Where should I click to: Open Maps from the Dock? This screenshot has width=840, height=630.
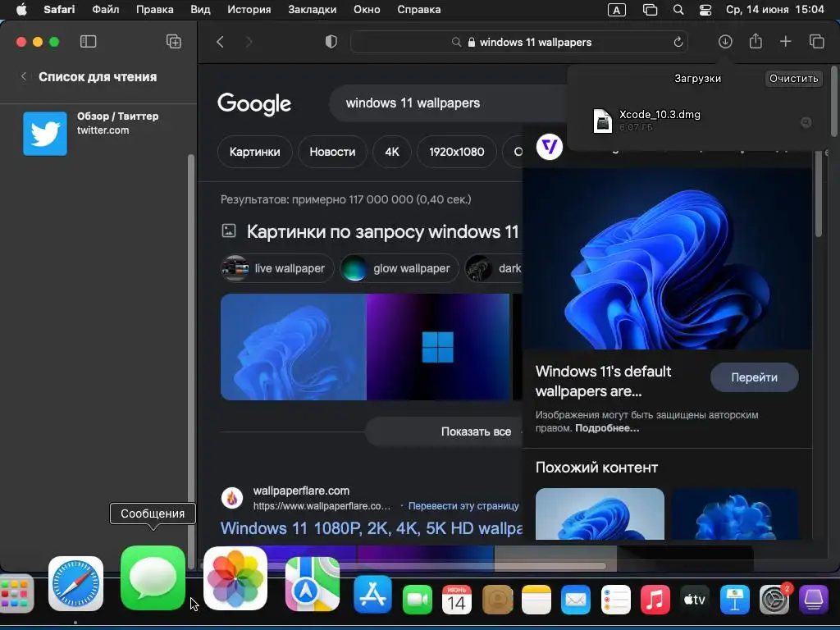pos(313,584)
